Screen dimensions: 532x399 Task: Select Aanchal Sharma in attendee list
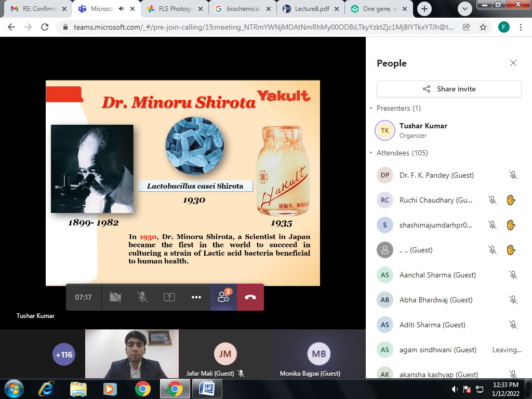(x=449, y=275)
